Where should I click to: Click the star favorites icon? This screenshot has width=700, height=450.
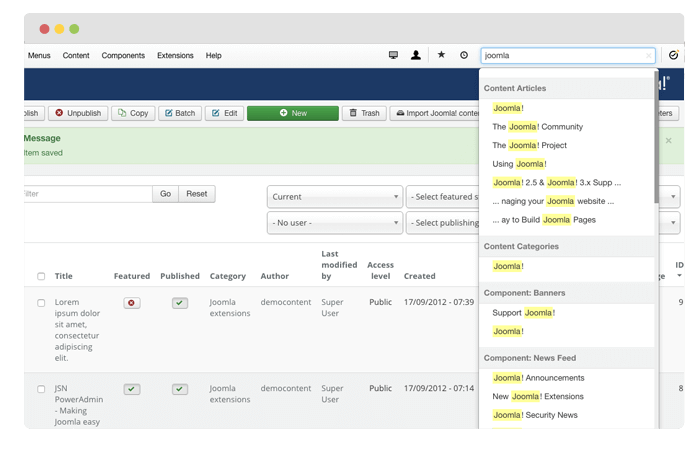click(x=441, y=54)
